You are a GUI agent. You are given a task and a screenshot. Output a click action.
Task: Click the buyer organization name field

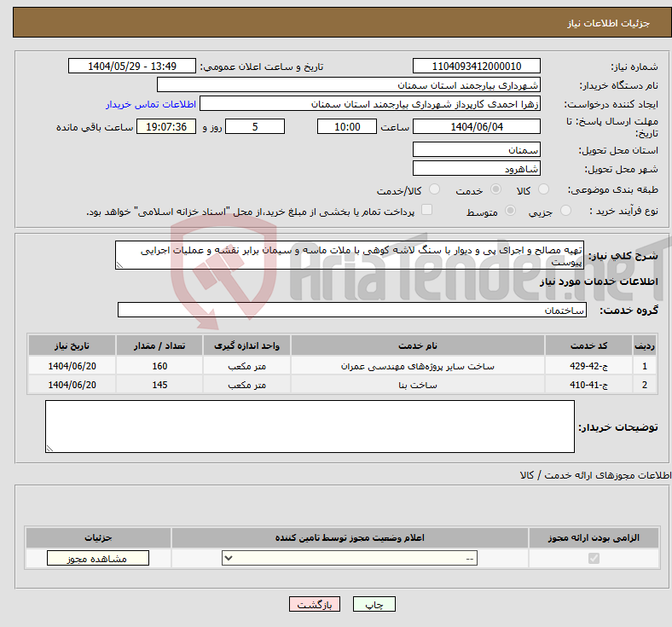349,84
